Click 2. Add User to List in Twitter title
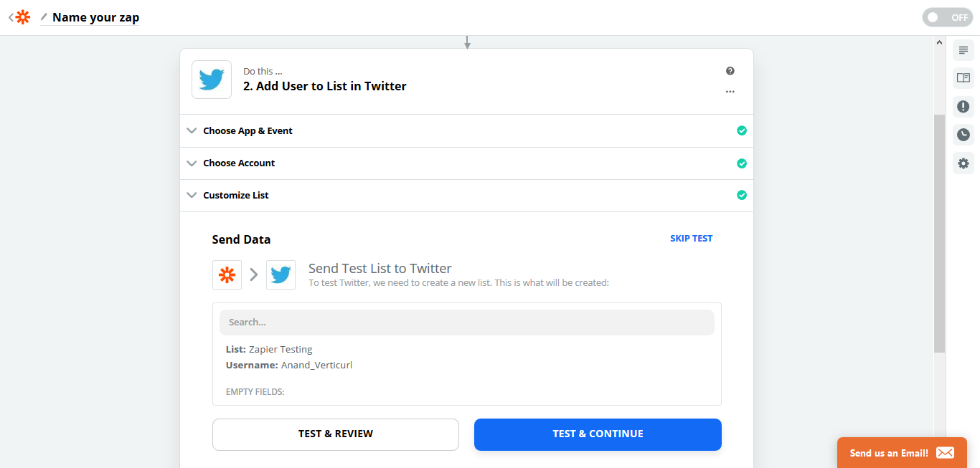Image resolution: width=980 pixels, height=468 pixels. coord(325,86)
